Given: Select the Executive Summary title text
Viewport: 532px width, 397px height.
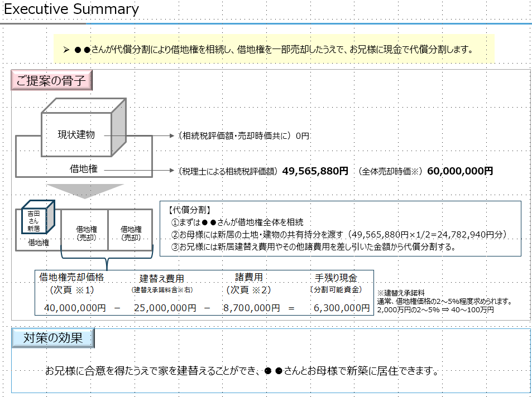Looking at the screenshot, I should click(71, 9).
